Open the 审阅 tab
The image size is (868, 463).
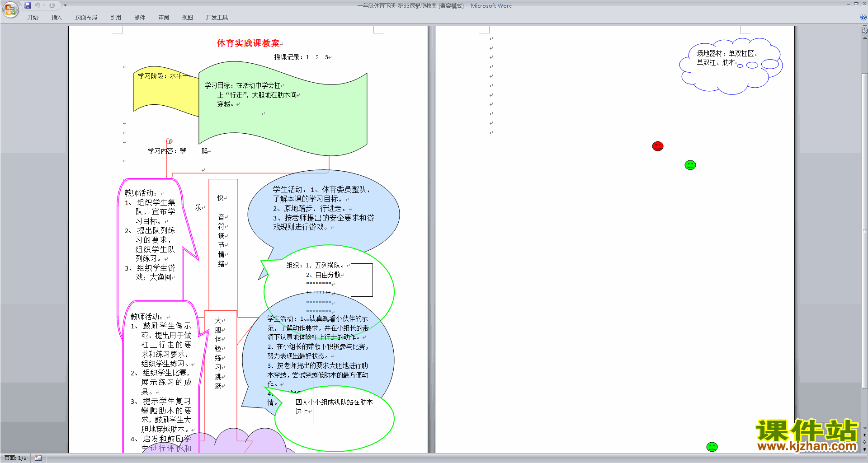pyautogui.click(x=164, y=18)
